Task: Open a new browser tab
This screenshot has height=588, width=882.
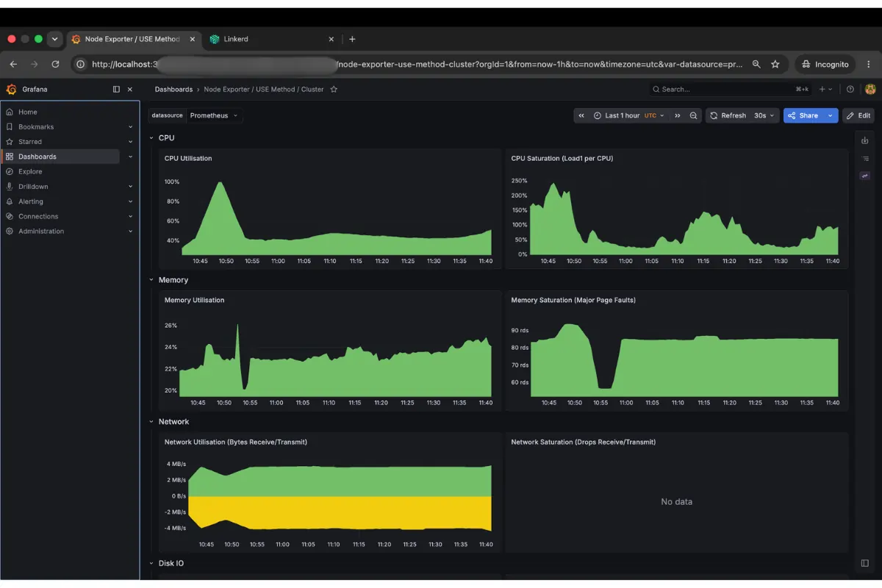Action: pos(352,39)
